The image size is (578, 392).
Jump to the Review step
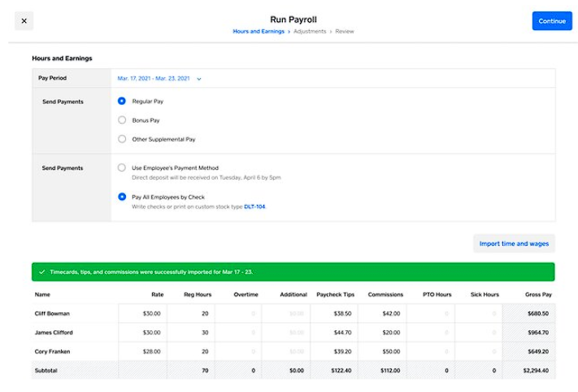pyautogui.click(x=345, y=32)
